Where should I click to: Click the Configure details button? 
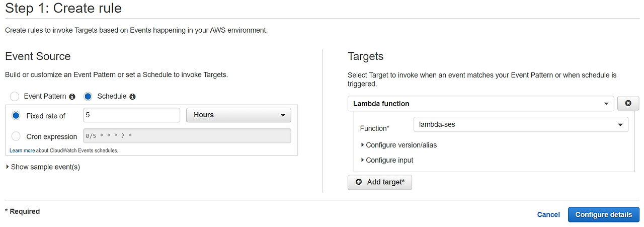603,214
